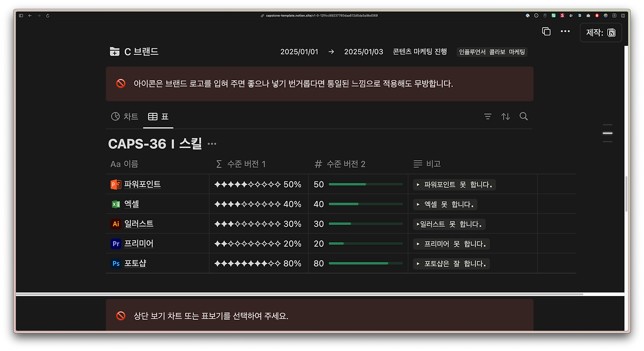644x351 pixels.
Task: Click the 제작: Notion badge button
Action: click(x=601, y=32)
